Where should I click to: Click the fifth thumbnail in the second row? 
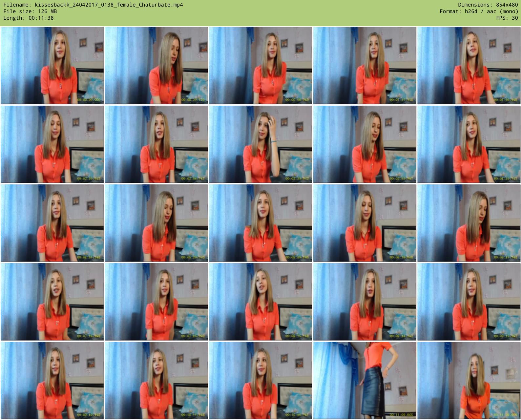coord(469,144)
